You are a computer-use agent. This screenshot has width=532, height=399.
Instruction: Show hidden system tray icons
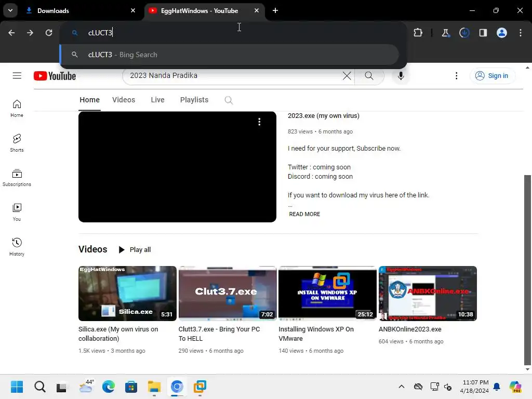tap(402, 387)
